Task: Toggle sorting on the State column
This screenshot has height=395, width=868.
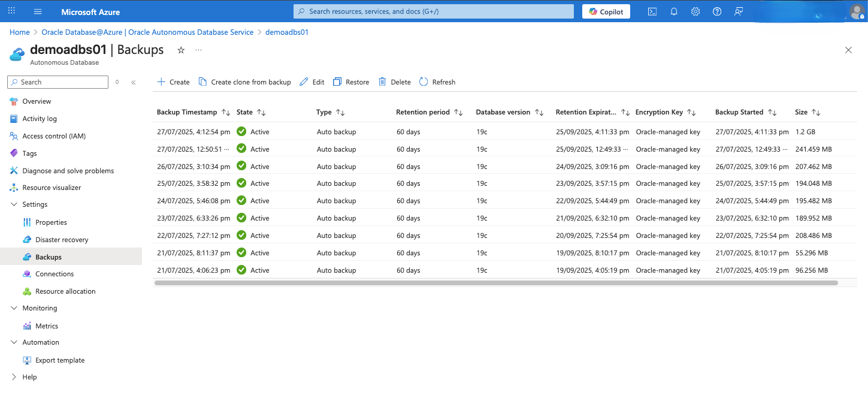Action: (258, 112)
